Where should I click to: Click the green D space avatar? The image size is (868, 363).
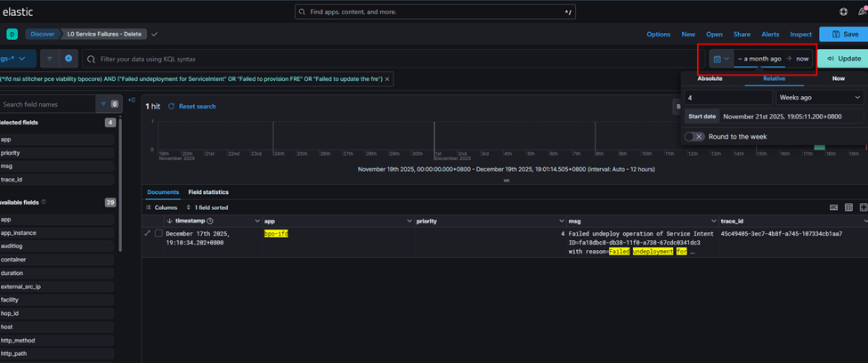[12, 35]
